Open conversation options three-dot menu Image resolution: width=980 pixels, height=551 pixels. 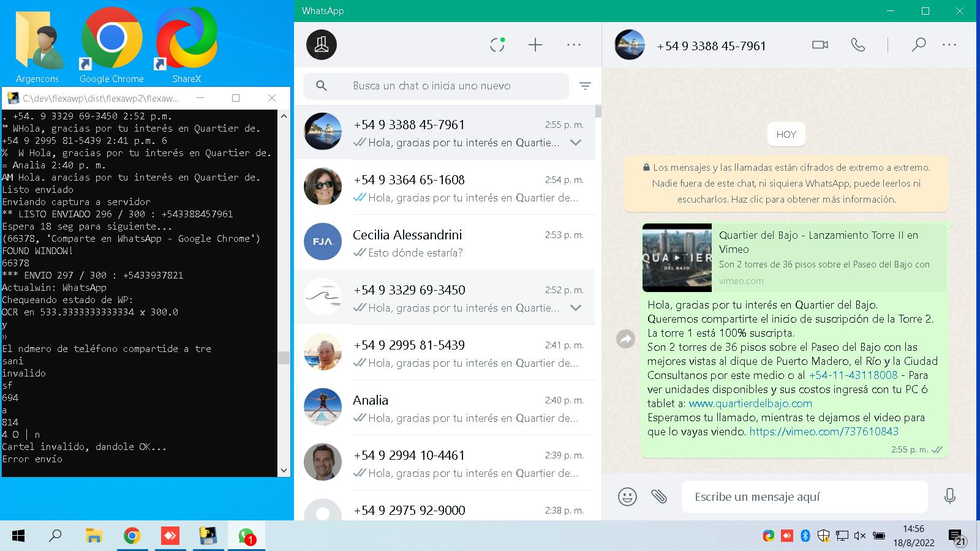949,45
